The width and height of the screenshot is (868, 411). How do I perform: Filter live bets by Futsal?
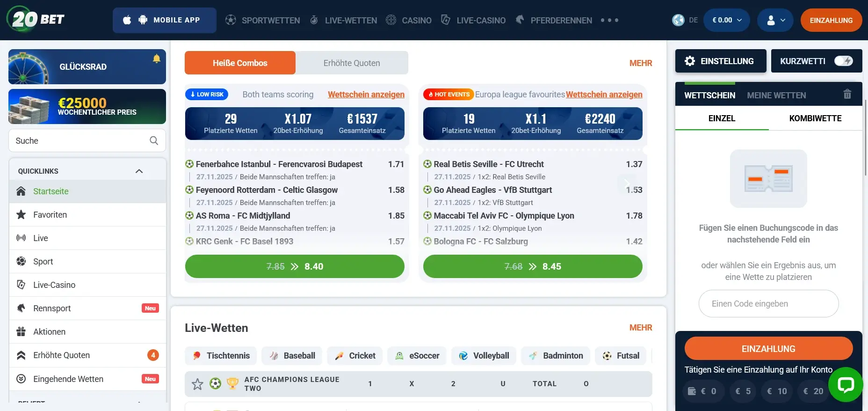click(x=621, y=356)
